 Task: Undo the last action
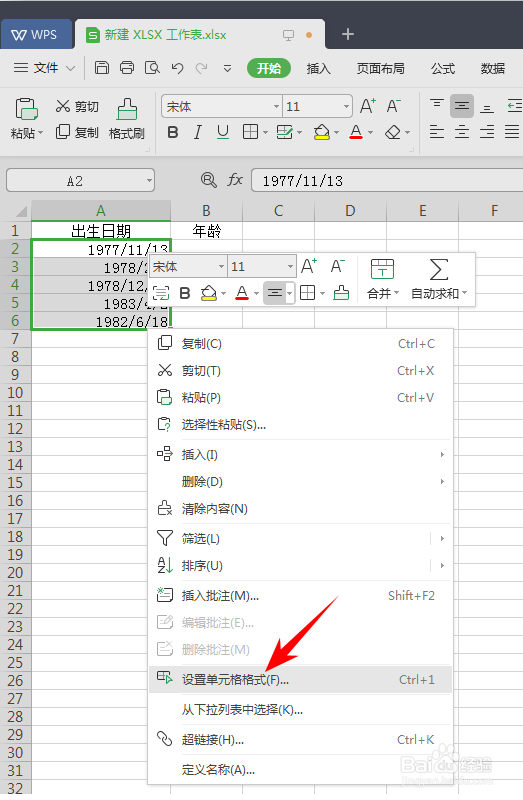pyautogui.click(x=177, y=68)
